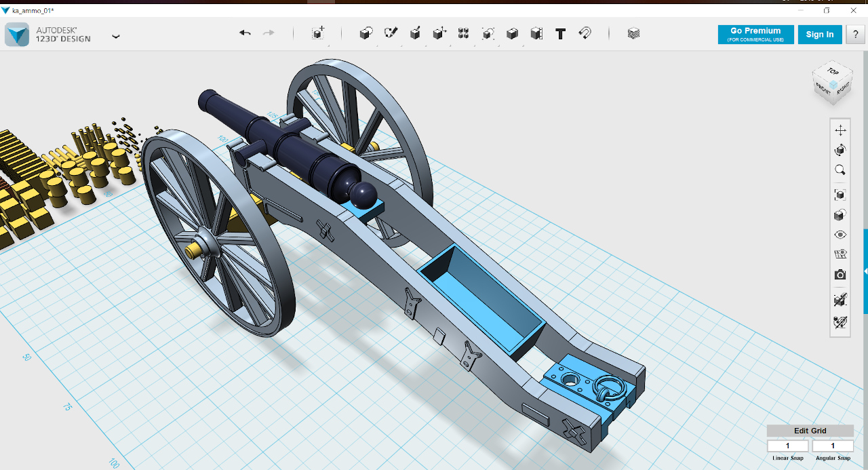Screen dimensions: 868x470
Task: Open the Construct tool
Action: [415, 33]
